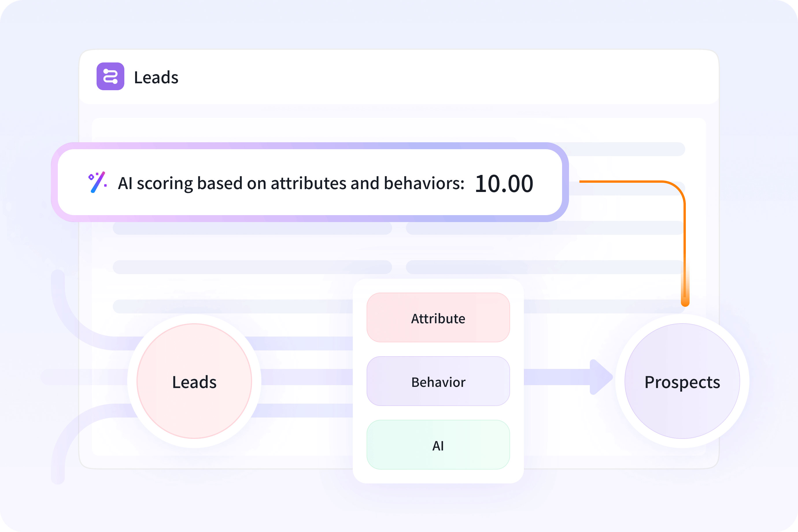
Task: Click the purple Leads app icon
Action: [110, 76]
